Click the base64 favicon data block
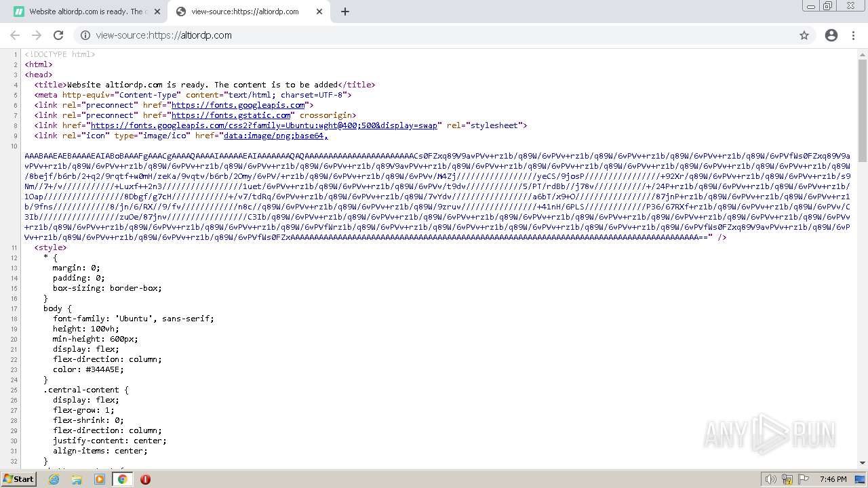Image resolution: width=868 pixels, height=488 pixels. tap(437, 197)
